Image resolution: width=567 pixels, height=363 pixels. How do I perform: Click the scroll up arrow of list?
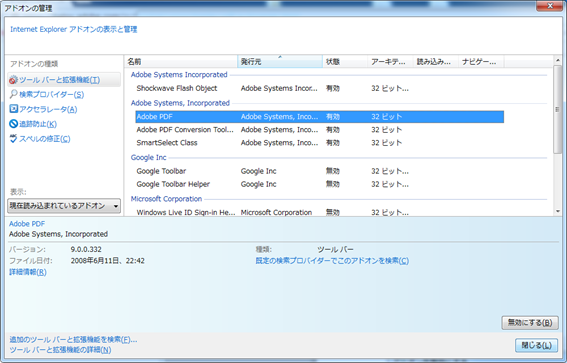click(x=557, y=60)
